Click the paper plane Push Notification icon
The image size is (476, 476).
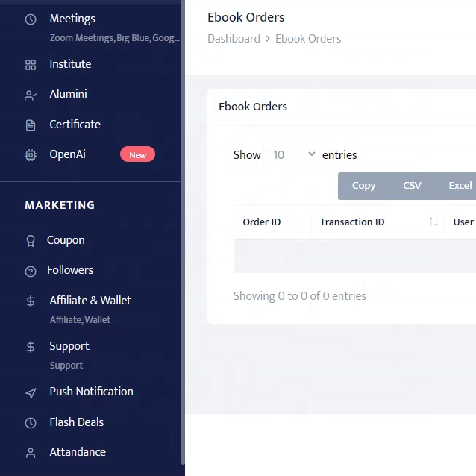[31, 392]
